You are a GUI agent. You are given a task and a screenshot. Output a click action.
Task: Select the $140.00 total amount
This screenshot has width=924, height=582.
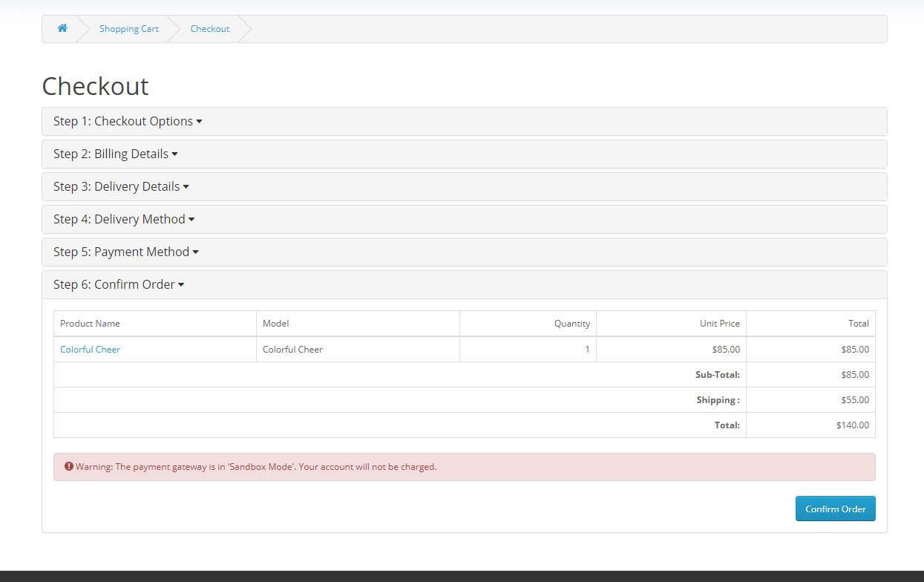pos(853,425)
